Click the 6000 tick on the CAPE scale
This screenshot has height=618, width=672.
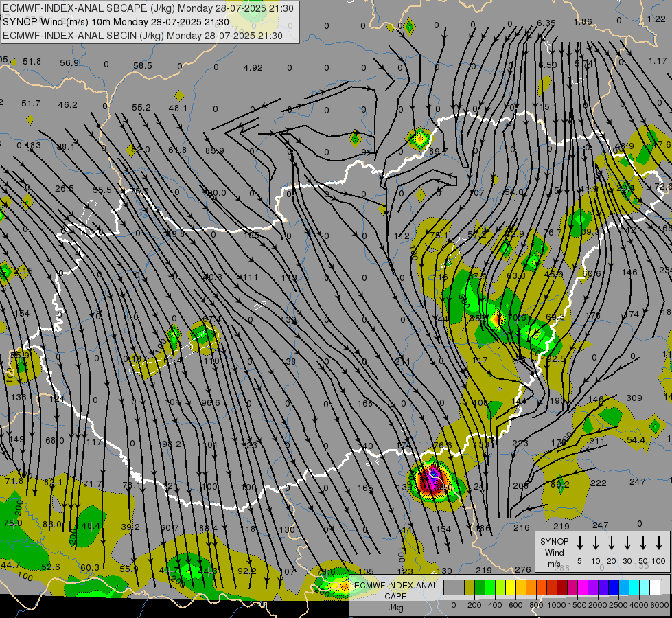coord(660,605)
